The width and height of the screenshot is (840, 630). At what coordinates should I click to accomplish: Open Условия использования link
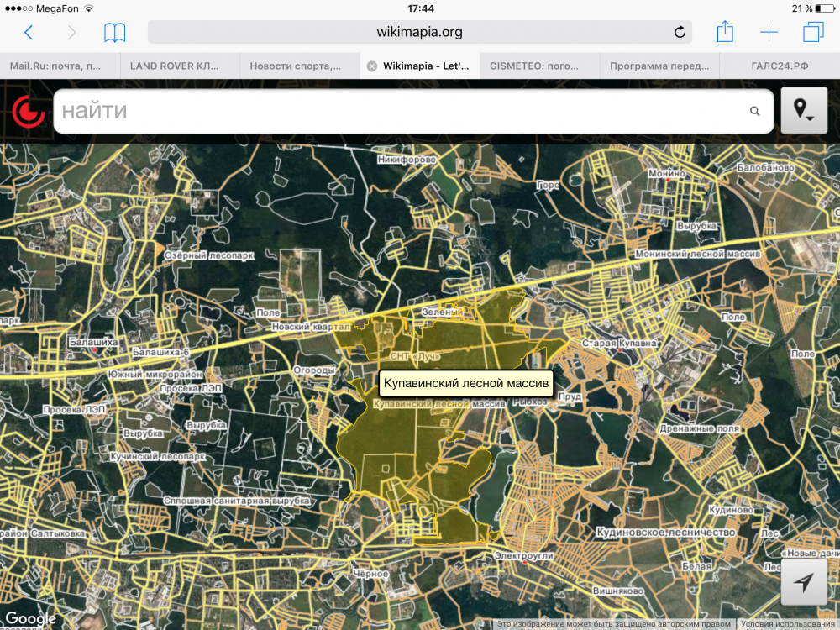[x=788, y=624]
